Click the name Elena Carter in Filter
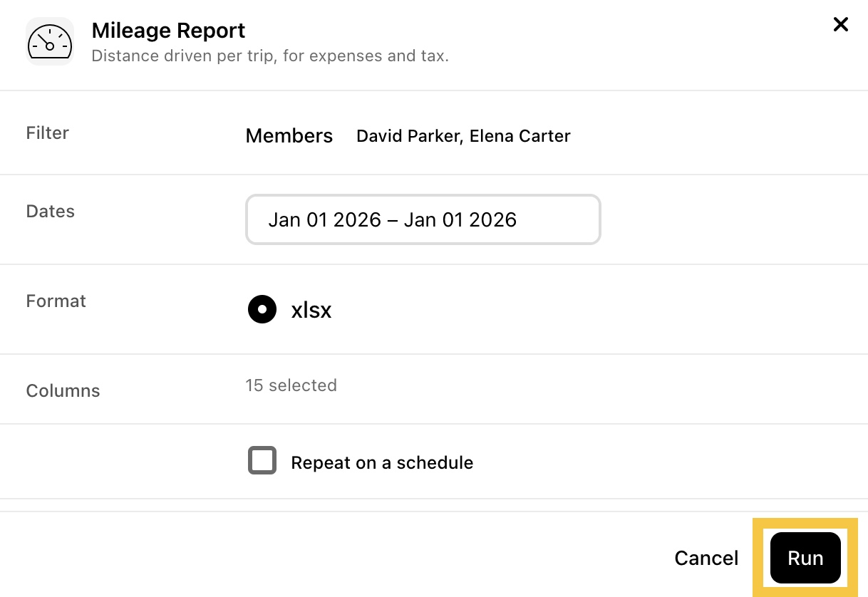Image resolution: width=868 pixels, height=597 pixels. 520,136
